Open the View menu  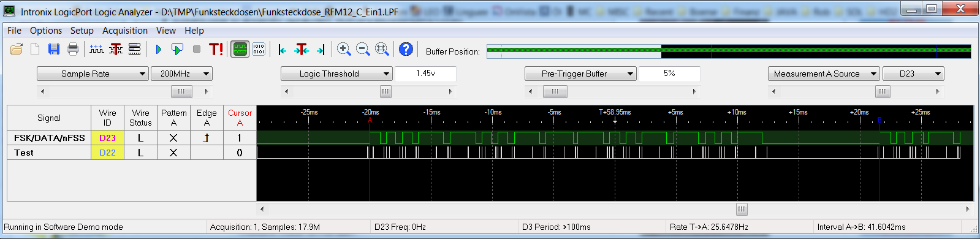166,31
